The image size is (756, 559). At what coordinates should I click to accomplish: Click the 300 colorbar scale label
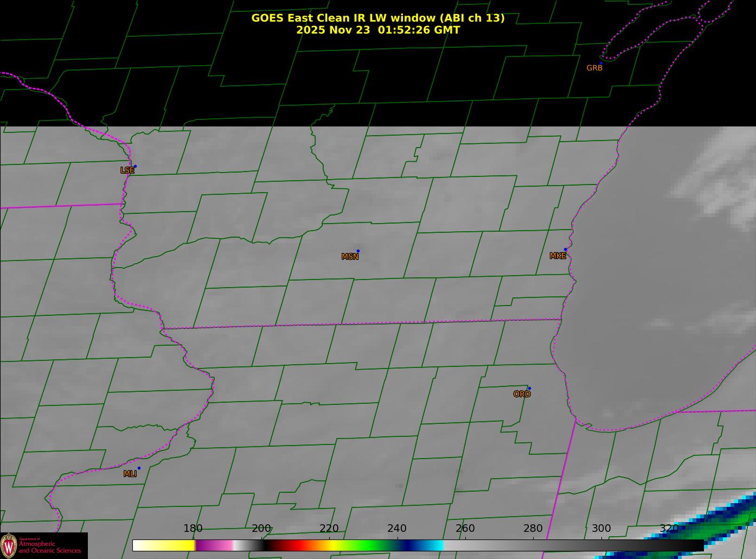pos(601,529)
